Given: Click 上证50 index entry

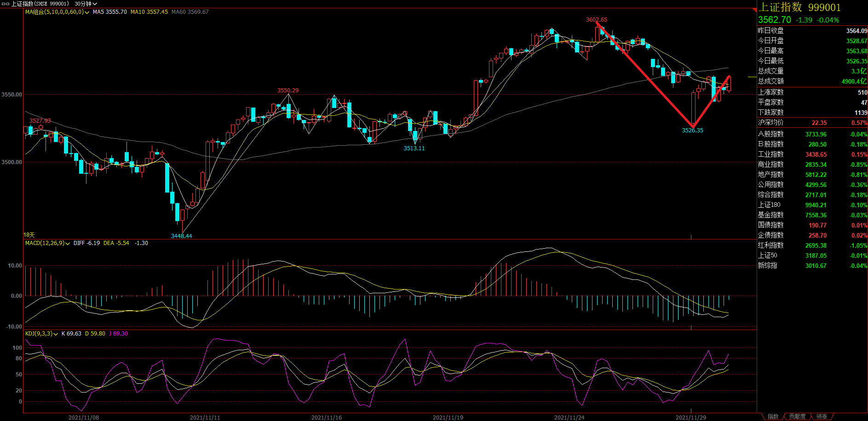Looking at the screenshot, I should pyautogui.click(x=768, y=256).
